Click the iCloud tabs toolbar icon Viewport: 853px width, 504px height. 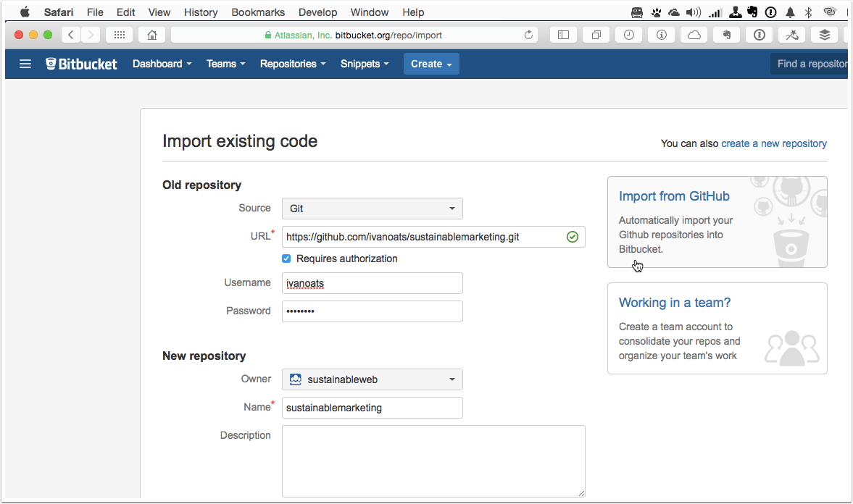pos(694,35)
